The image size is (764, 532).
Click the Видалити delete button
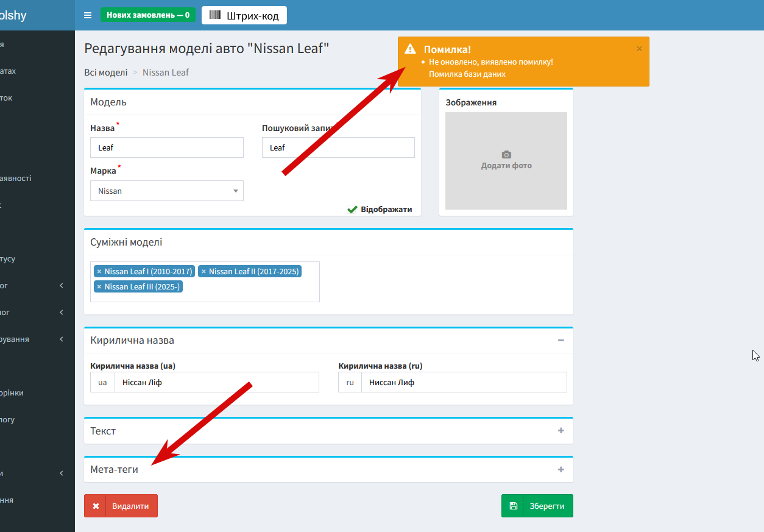121,506
